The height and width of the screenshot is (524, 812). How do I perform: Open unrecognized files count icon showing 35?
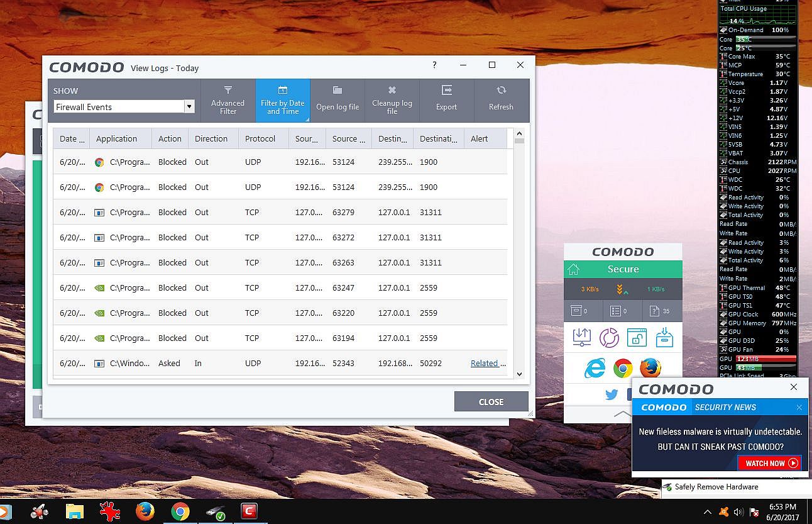tap(662, 310)
